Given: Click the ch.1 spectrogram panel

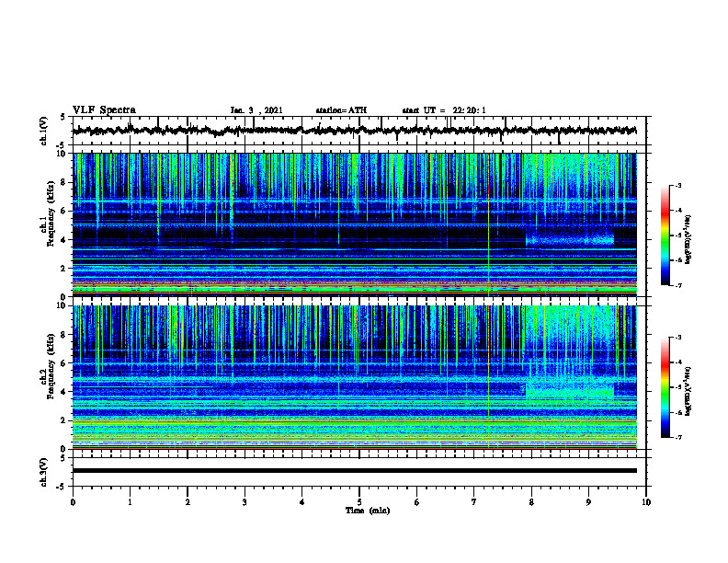Looking at the screenshot, I should (x=354, y=224).
